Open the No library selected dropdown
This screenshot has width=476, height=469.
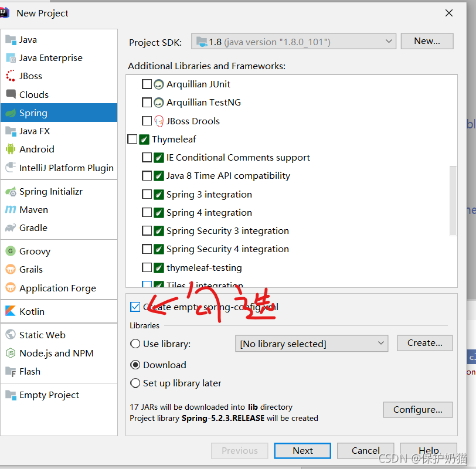tap(311, 344)
